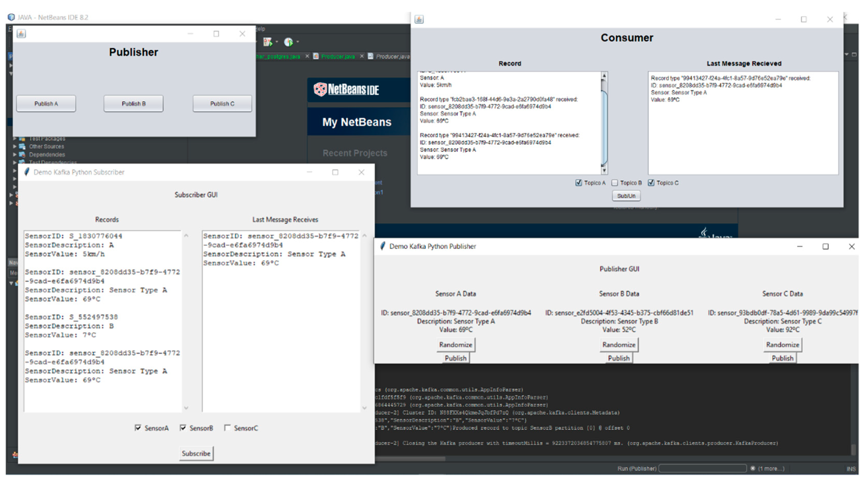Screen dimensions: 868x482
Task: Click the Sub/Un button in the Consumer window
Action: click(x=626, y=196)
